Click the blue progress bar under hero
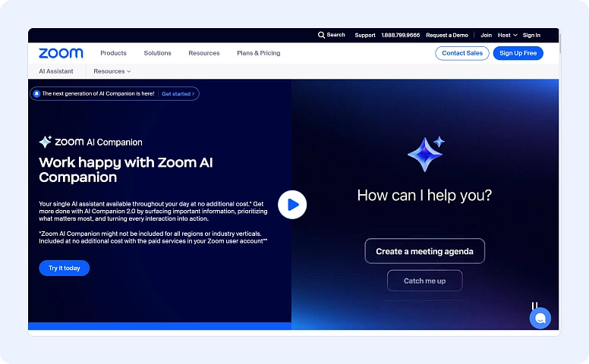The width and height of the screenshot is (589, 364). [159, 326]
